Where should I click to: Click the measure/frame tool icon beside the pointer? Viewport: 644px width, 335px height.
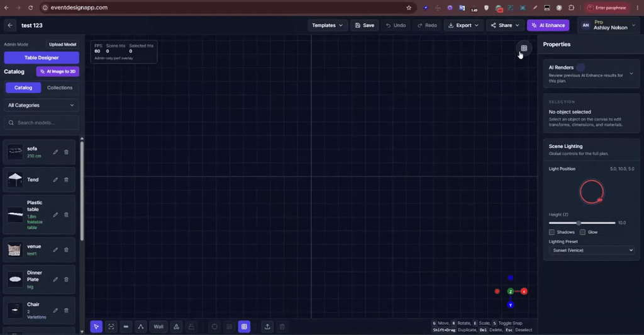[x=111, y=326]
